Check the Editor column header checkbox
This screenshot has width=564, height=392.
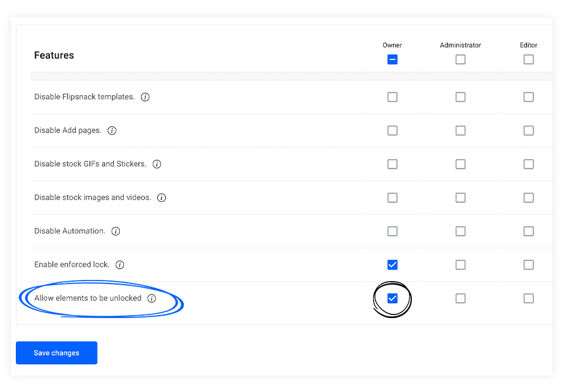529,59
